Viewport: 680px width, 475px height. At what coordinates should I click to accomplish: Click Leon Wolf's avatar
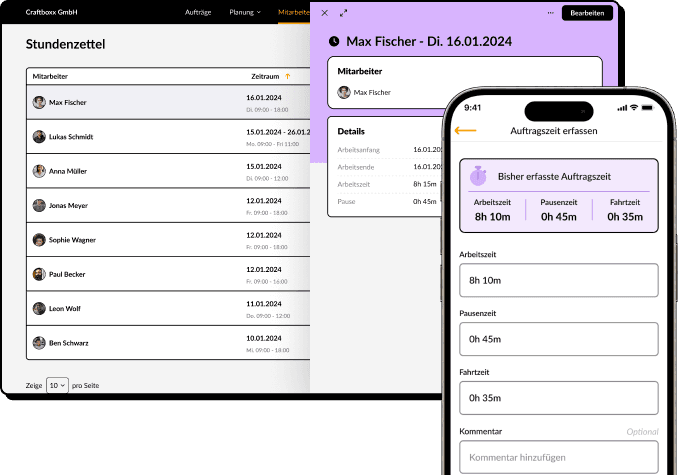[39, 308]
